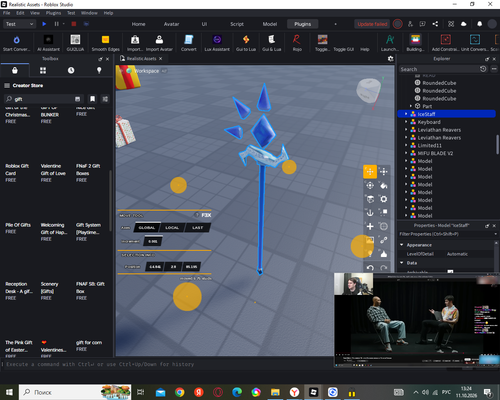Expand Limited11 in Explorer
Screen dimensions: 500x400
pos(406,145)
